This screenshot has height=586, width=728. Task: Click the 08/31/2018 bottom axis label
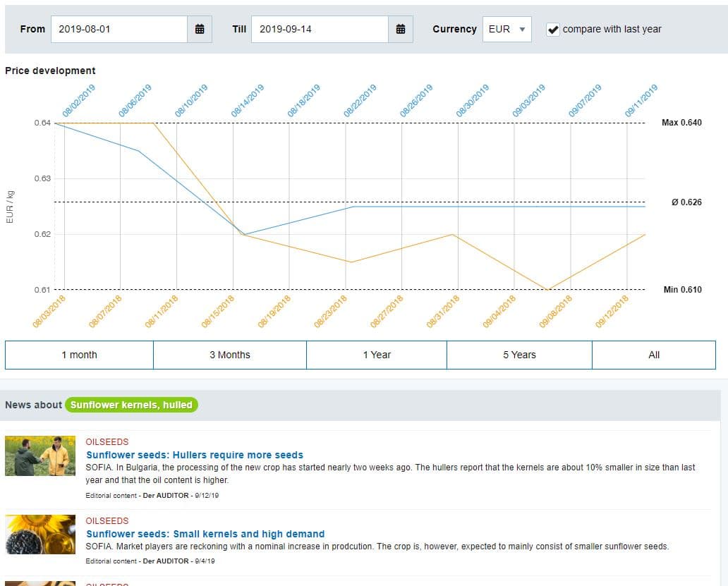(443, 311)
